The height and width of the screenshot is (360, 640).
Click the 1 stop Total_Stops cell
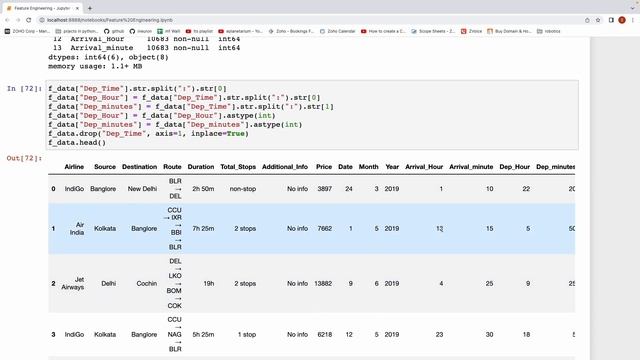coord(247,334)
